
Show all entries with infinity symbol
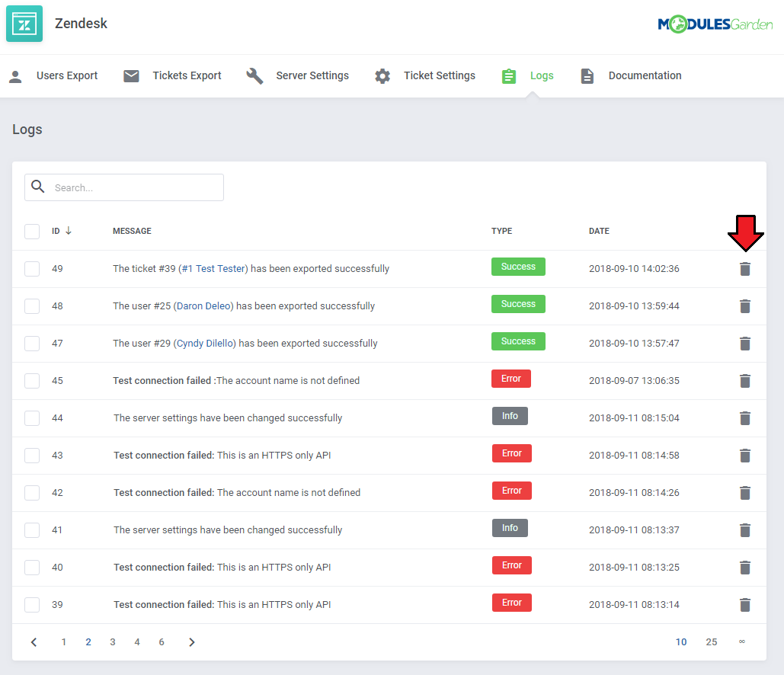pos(742,641)
